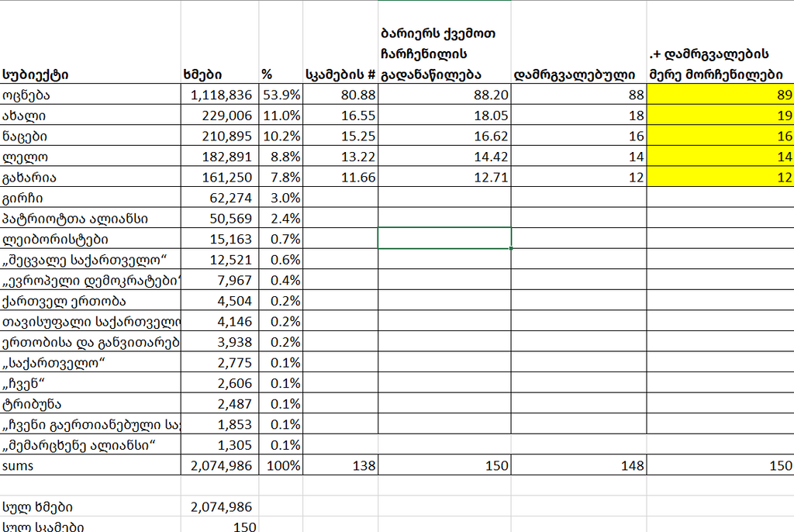Viewport: 794px width, 532px height.
Task: Select the 'სულ ხმები' label cell
Action: point(90,506)
